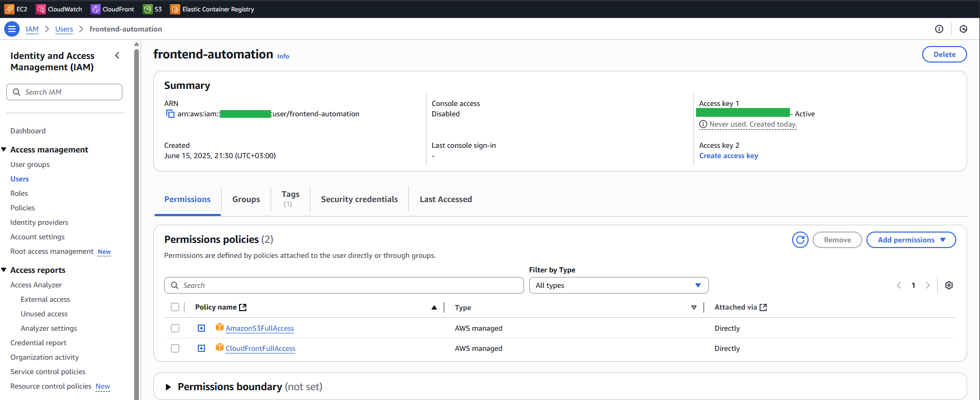Click the policies Search input field
The image size is (980, 400).
[344, 285]
